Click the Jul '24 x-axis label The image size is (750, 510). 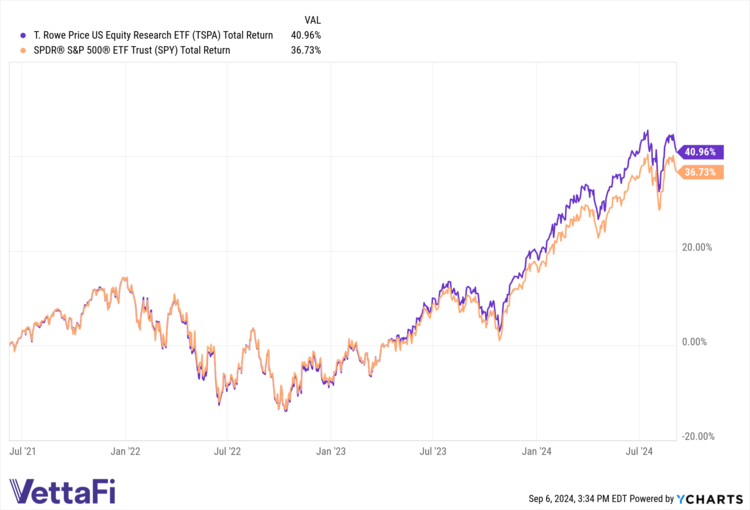[639, 452]
